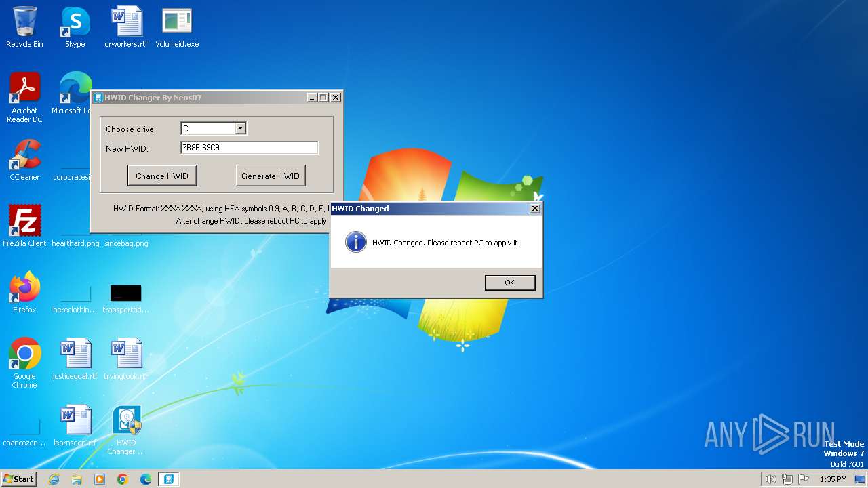Click the dialog information icon

(356, 242)
